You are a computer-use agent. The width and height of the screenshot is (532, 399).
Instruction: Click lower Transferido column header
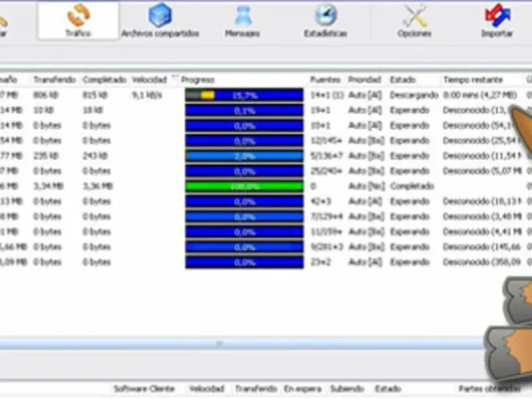click(x=256, y=388)
